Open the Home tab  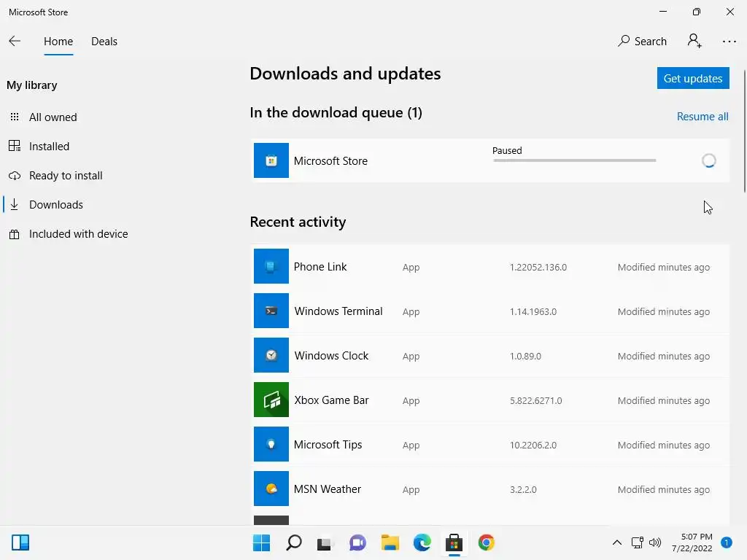point(58,42)
